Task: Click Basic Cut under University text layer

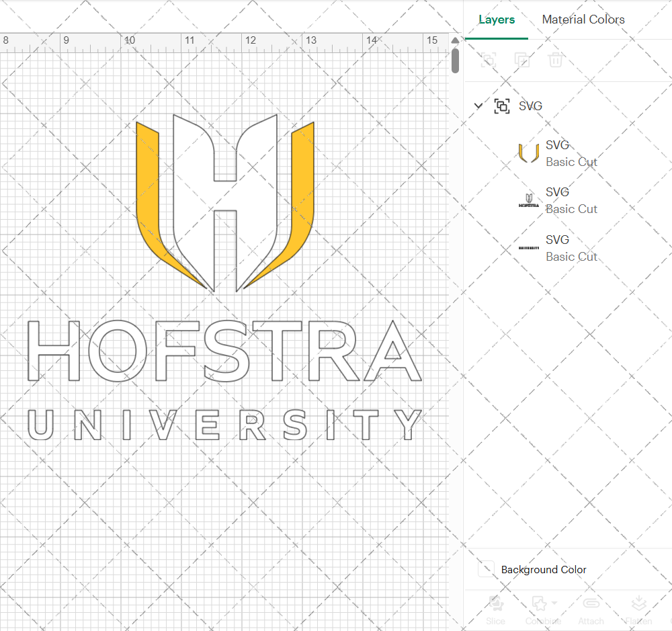Action: click(571, 257)
